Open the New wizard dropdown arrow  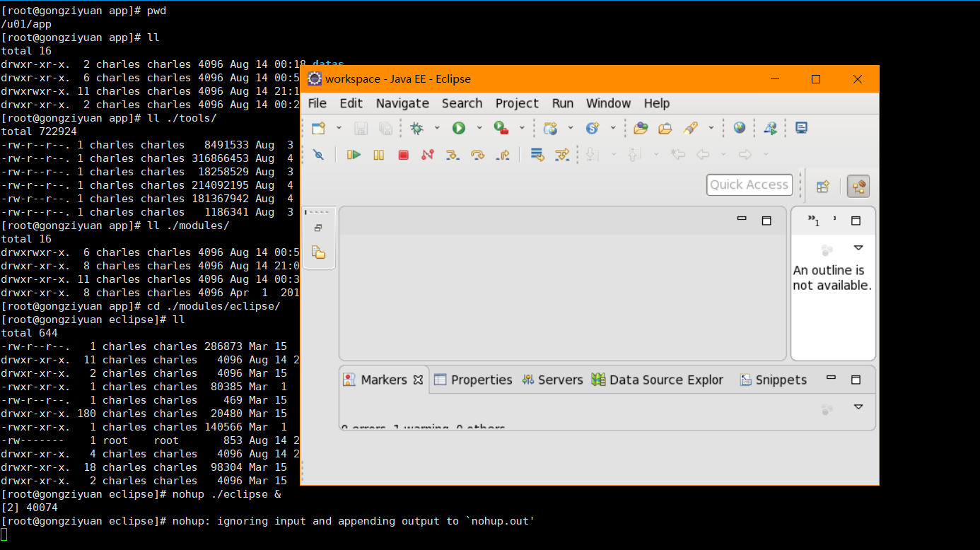point(339,128)
